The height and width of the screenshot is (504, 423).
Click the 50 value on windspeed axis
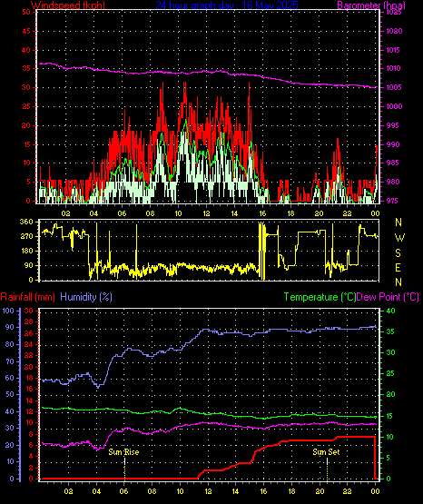click(x=26, y=12)
